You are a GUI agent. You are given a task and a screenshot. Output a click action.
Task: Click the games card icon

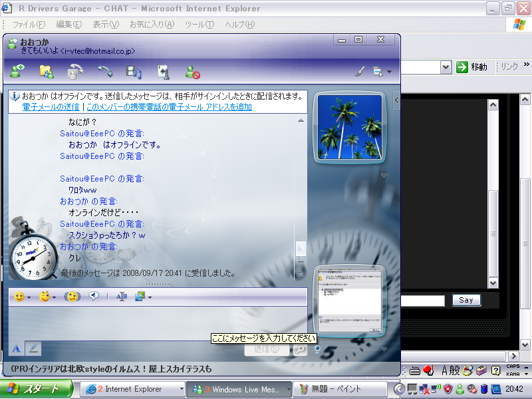coord(163,70)
